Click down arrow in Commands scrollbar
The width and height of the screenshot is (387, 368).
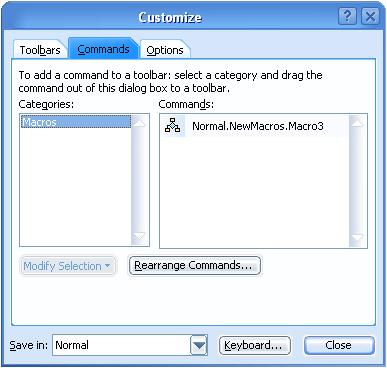(357, 238)
